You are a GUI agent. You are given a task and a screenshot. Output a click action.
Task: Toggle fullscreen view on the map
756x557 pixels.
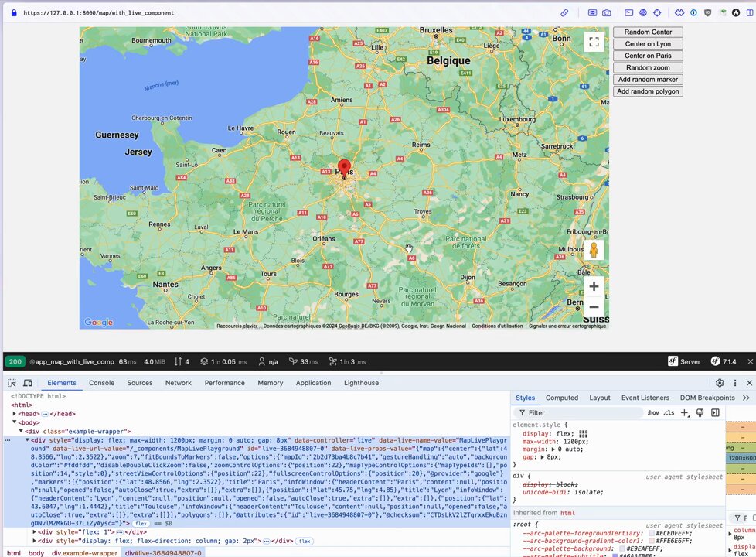point(594,42)
